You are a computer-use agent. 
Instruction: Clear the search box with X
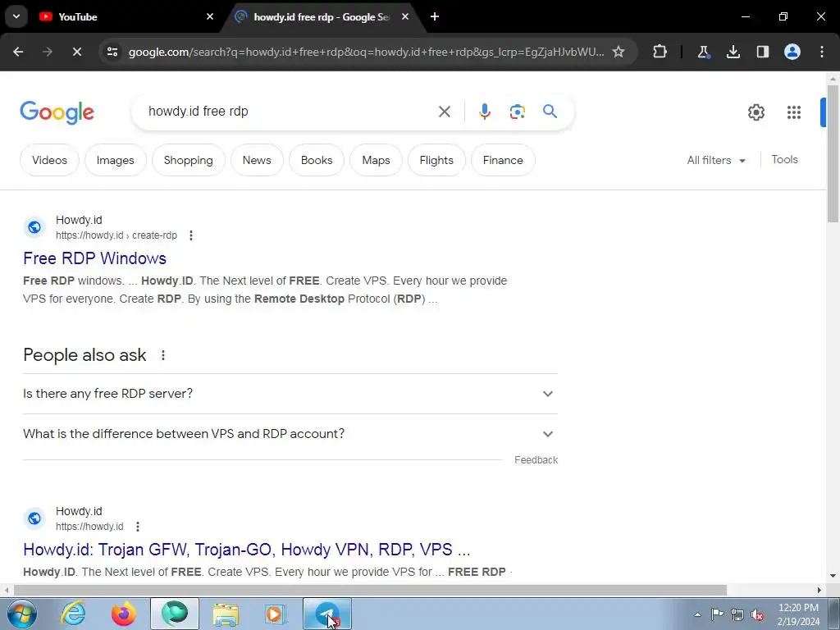click(444, 112)
